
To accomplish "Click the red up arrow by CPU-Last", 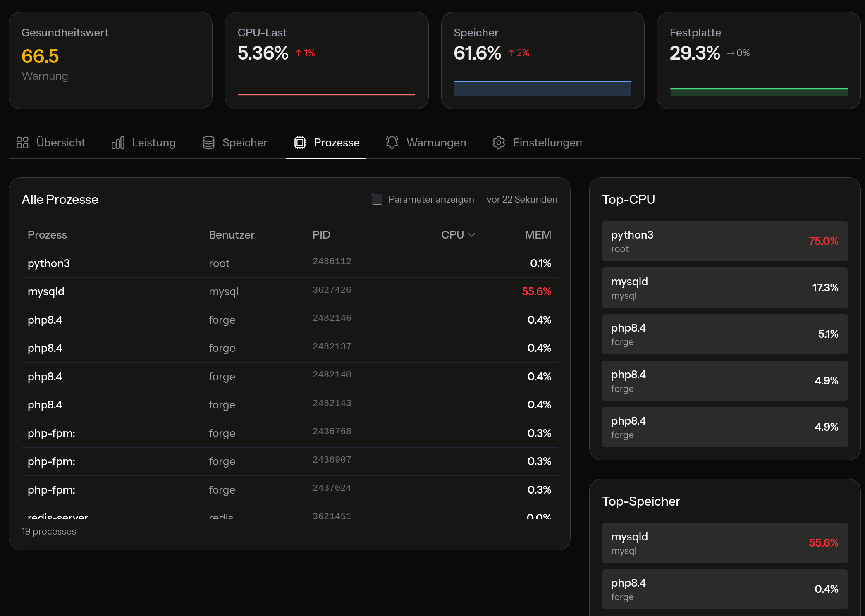I will tap(299, 53).
